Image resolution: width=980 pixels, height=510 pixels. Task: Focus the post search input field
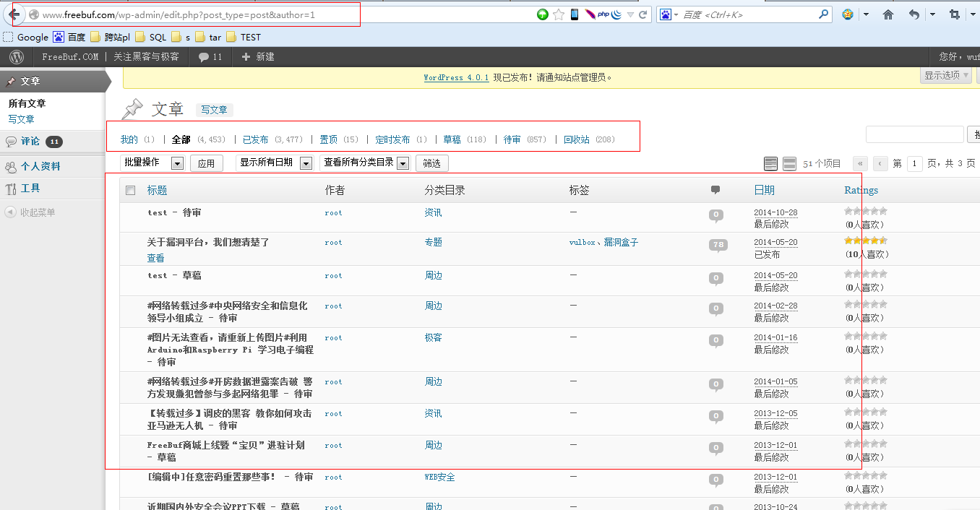click(914, 134)
